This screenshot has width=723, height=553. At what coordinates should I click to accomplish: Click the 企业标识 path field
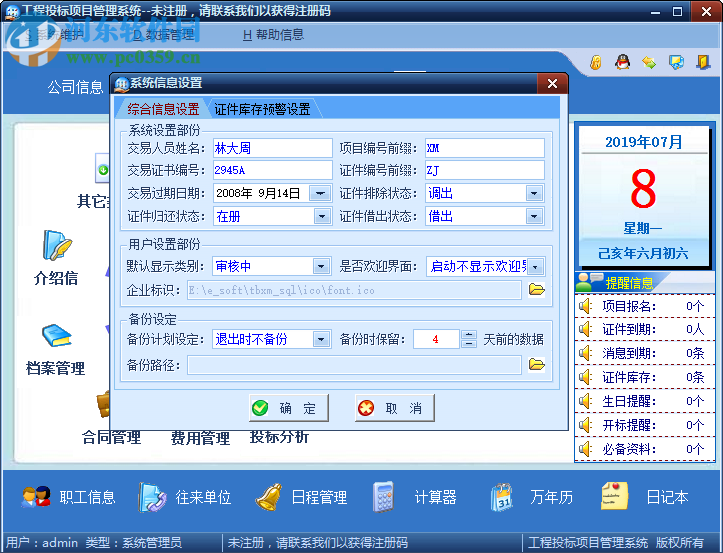[354, 290]
